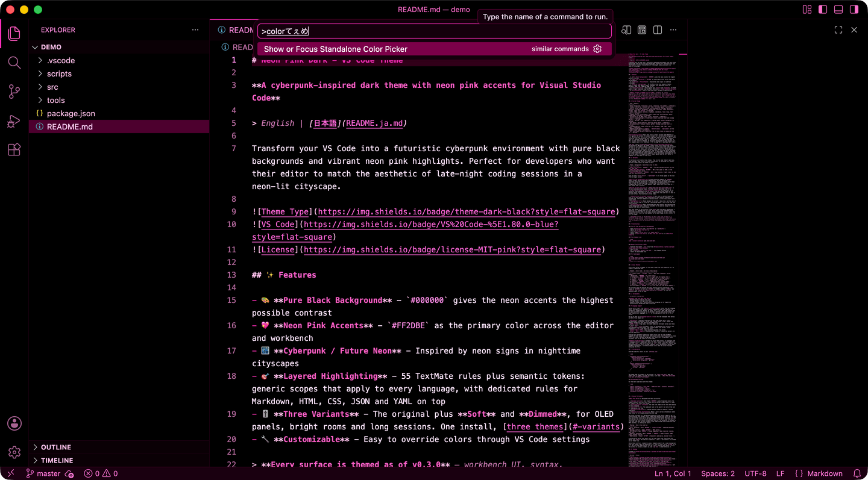Open editor More Actions menu

tap(673, 30)
